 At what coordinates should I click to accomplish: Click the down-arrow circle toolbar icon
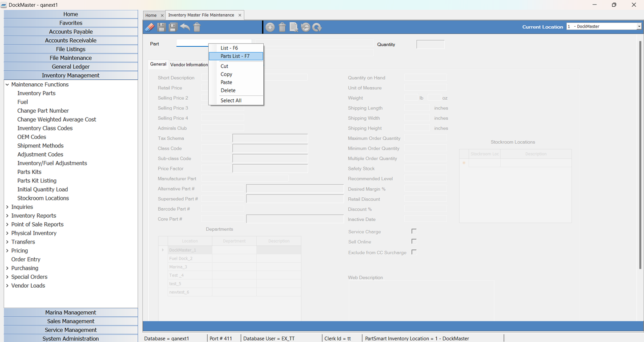tap(270, 27)
